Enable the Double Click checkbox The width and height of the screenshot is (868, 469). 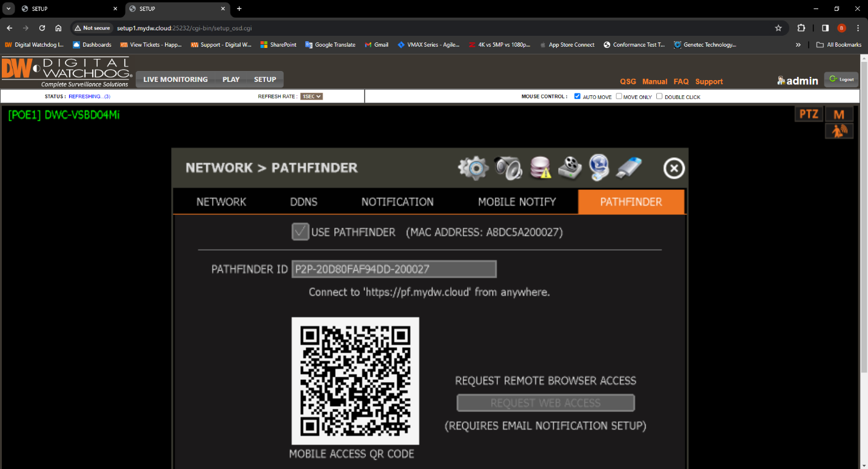coord(659,96)
